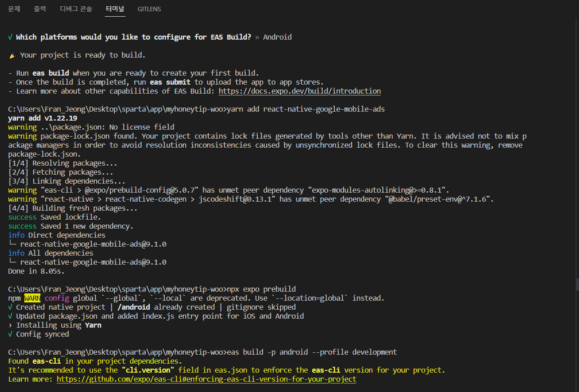Click the quoted "cli.version" field name
579x392 pixels.
tap(148, 370)
